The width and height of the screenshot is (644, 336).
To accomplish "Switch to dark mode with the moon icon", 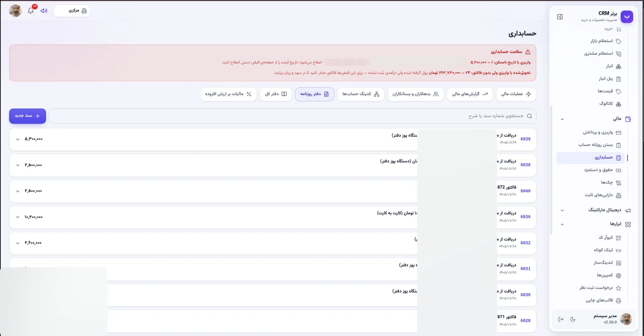I will [573, 320].
